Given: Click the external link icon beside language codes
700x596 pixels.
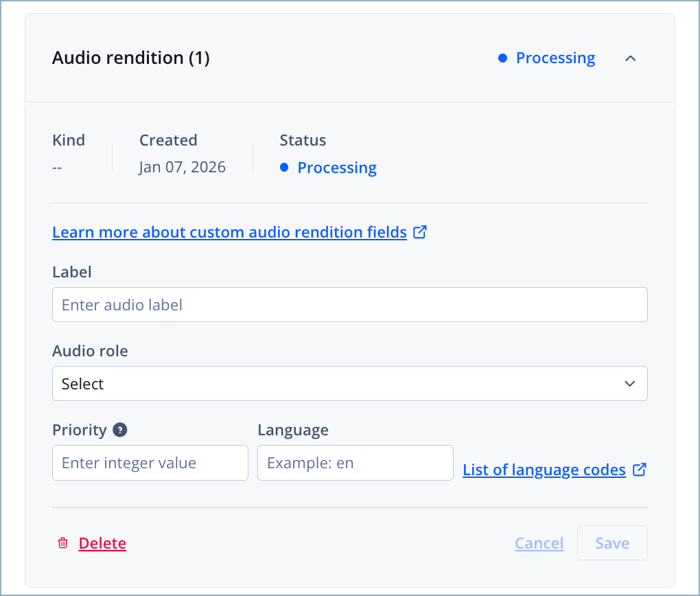Looking at the screenshot, I should (x=640, y=470).
